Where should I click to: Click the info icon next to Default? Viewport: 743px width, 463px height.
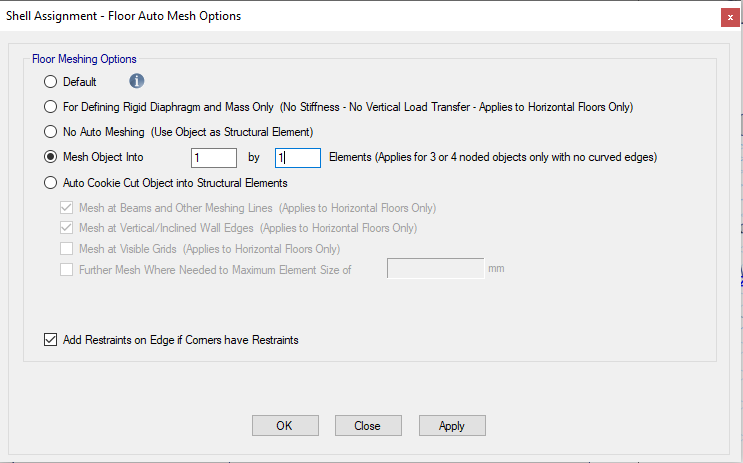(x=137, y=81)
